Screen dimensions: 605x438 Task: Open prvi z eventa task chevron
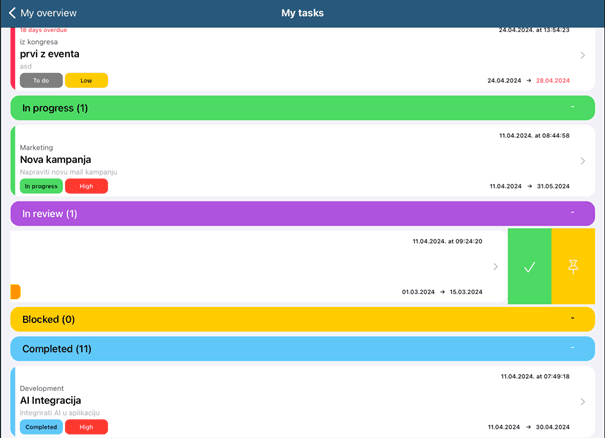(x=583, y=55)
